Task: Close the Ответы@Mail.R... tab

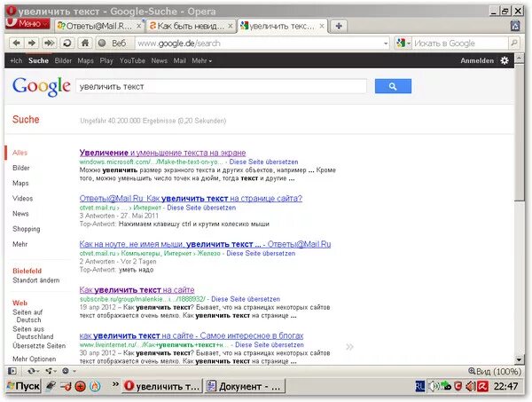Action: (x=139, y=26)
